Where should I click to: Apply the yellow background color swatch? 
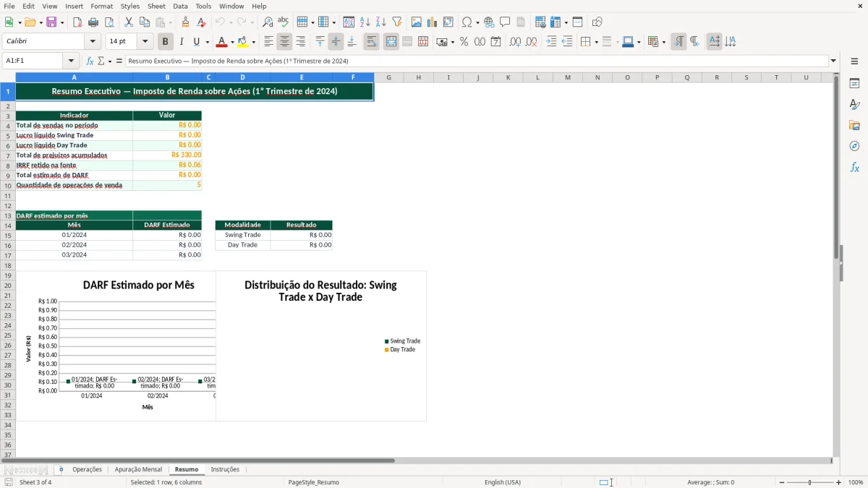(x=243, y=42)
